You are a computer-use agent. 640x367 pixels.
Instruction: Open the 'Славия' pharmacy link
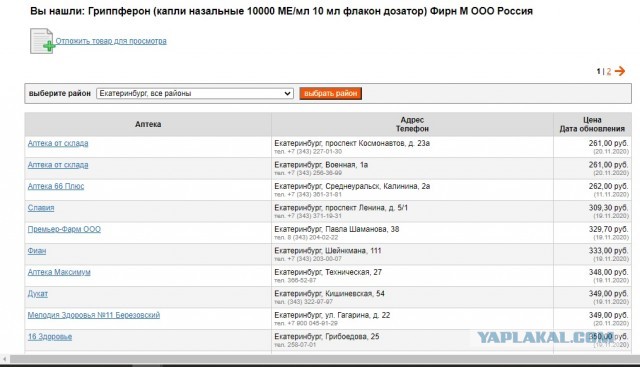[x=41, y=208]
